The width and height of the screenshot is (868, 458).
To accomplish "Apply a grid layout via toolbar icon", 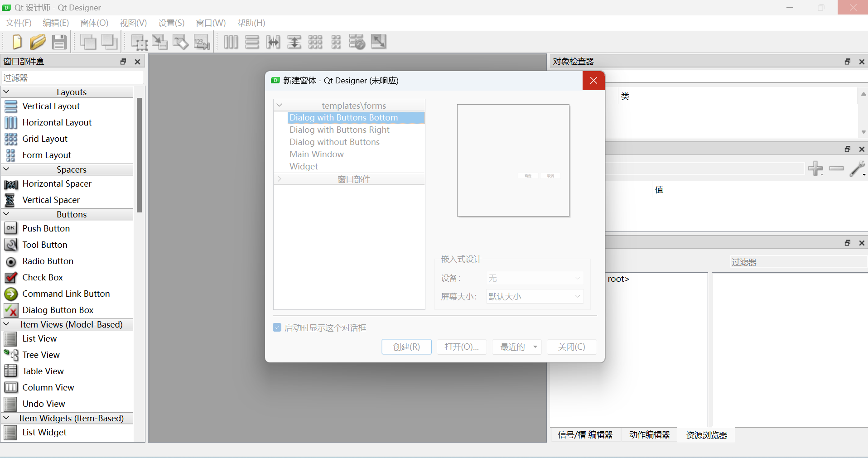I will coord(315,42).
